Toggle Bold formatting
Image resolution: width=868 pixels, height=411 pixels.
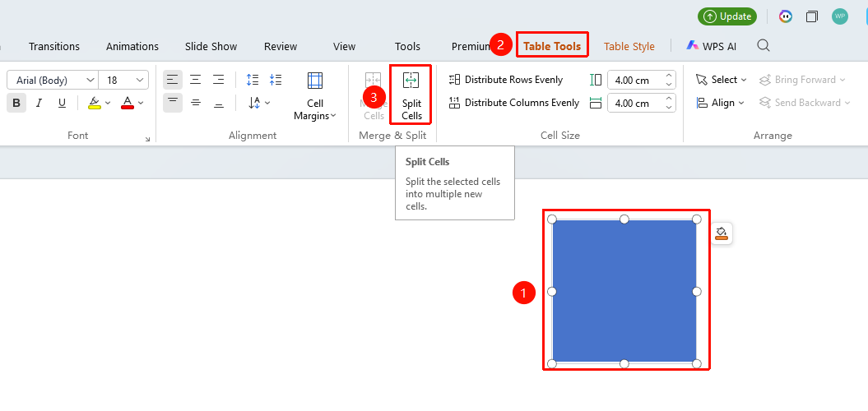point(16,103)
